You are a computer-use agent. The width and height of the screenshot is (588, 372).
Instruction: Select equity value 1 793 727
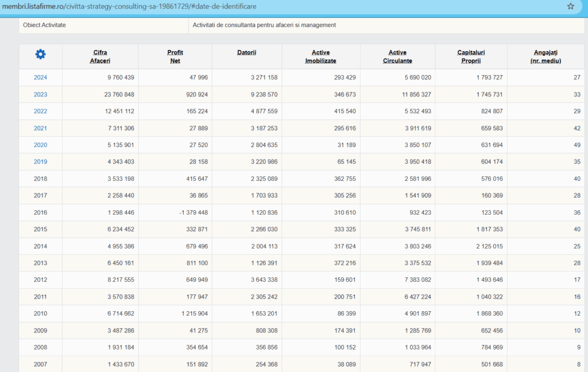[x=490, y=77]
